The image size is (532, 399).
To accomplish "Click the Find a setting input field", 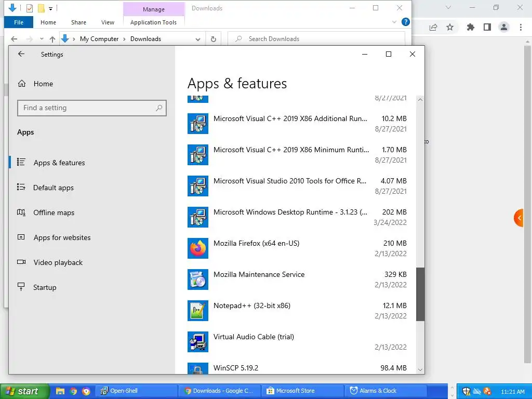I will (x=91, y=108).
